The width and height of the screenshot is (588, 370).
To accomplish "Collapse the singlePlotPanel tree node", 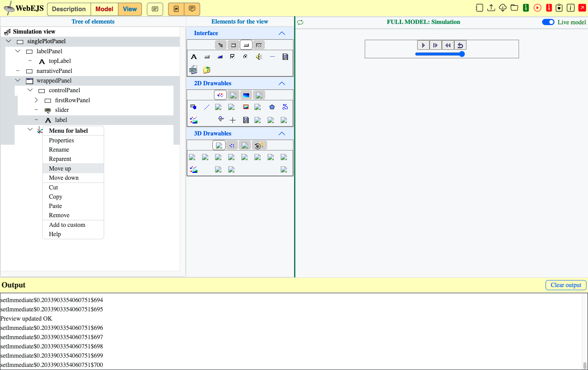I will click(8, 41).
